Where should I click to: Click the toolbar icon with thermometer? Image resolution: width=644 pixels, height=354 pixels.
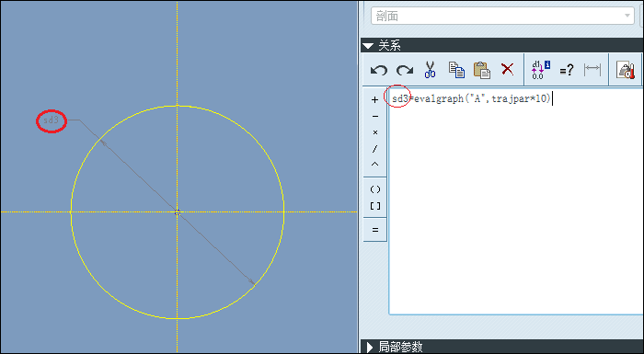click(x=626, y=70)
